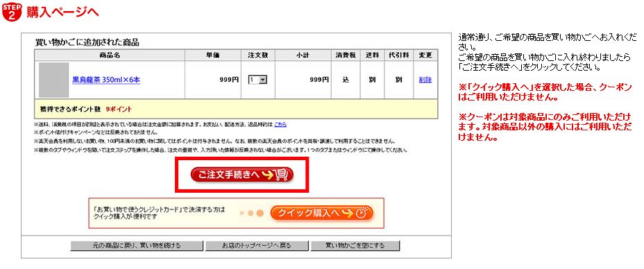
Task: Click the 購入ページへ step heading
Action: coord(62,12)
